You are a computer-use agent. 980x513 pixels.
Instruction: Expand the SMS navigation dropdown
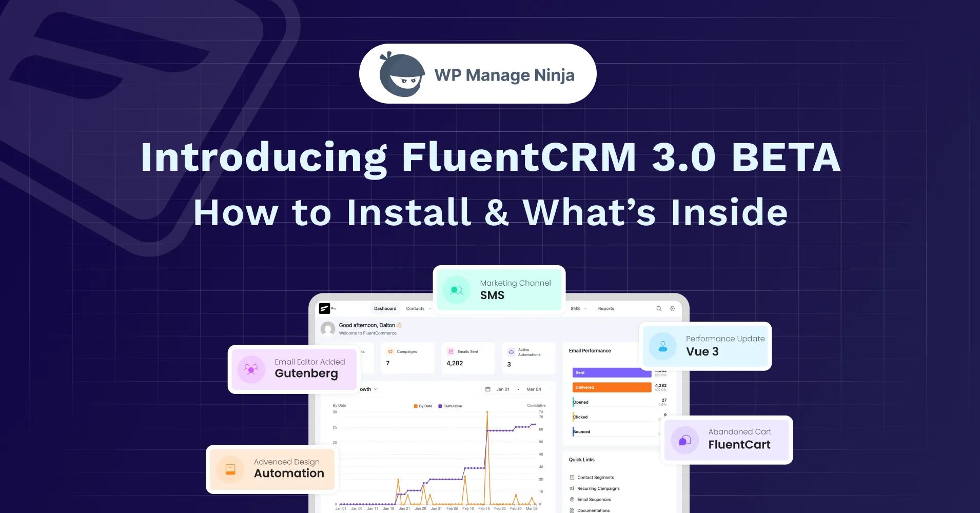click(x=585, y=308)
